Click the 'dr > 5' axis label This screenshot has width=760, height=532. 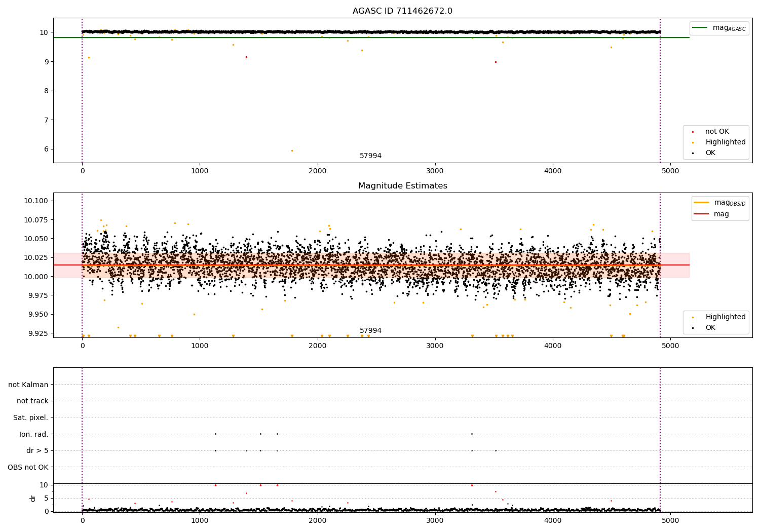pos(37,450)
